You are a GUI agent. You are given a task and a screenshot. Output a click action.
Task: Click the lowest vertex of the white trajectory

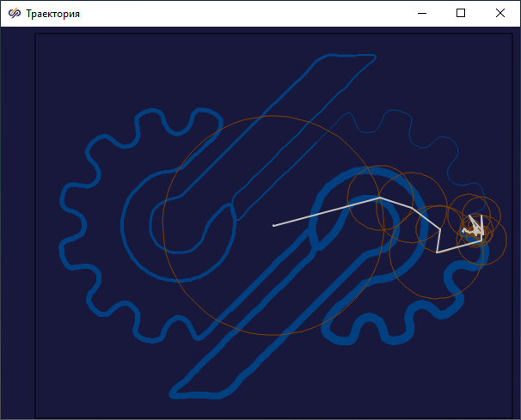tap(437, 253)
